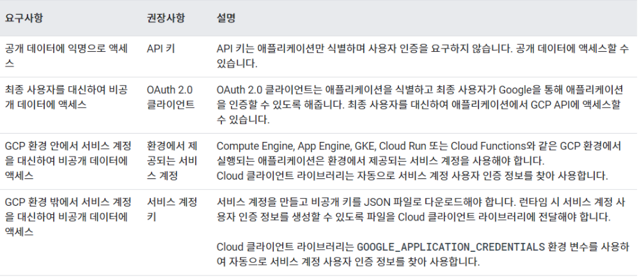
Task: Select the 'GCP 환경 안에서 서비스 계정' requirement cell
Action: click(x=68, y=161)
